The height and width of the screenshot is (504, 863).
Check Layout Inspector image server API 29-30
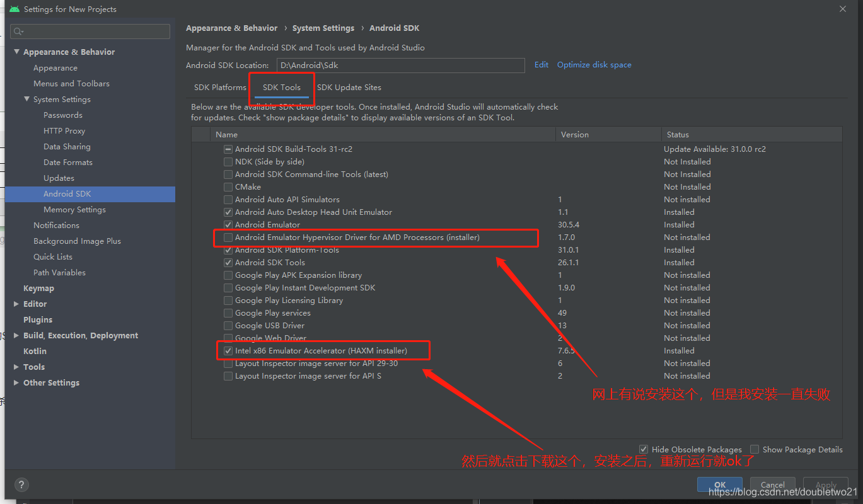tap(228, 364)
